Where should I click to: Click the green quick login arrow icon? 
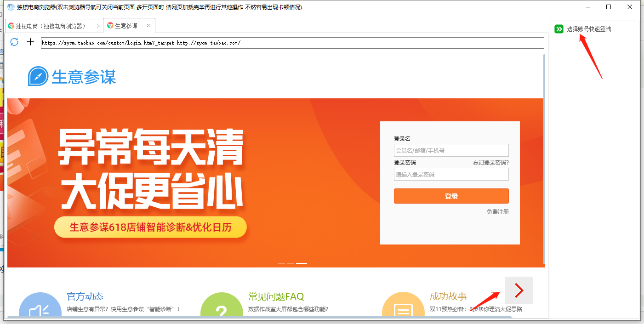559,29
